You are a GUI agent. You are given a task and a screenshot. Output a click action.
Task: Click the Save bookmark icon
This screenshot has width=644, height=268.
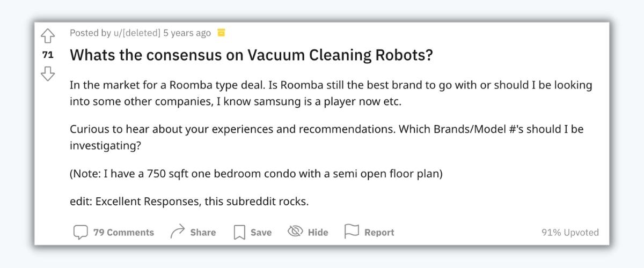click(239, 233)
